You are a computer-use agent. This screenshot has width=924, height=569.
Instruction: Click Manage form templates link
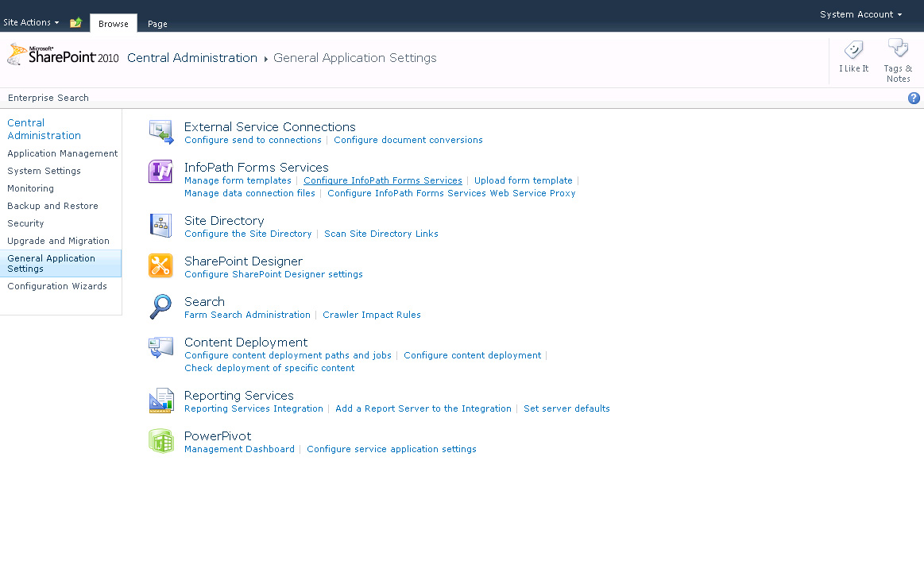click(x=238, y=180)
